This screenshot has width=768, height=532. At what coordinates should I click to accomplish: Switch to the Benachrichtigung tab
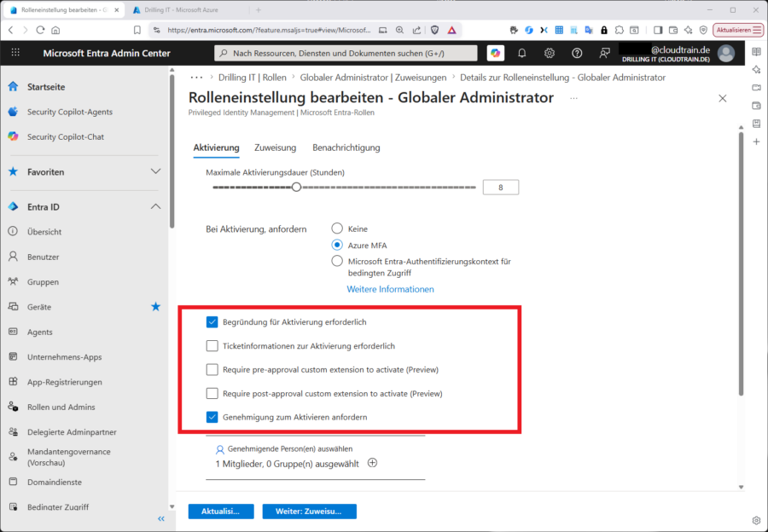tap(346, 147)
